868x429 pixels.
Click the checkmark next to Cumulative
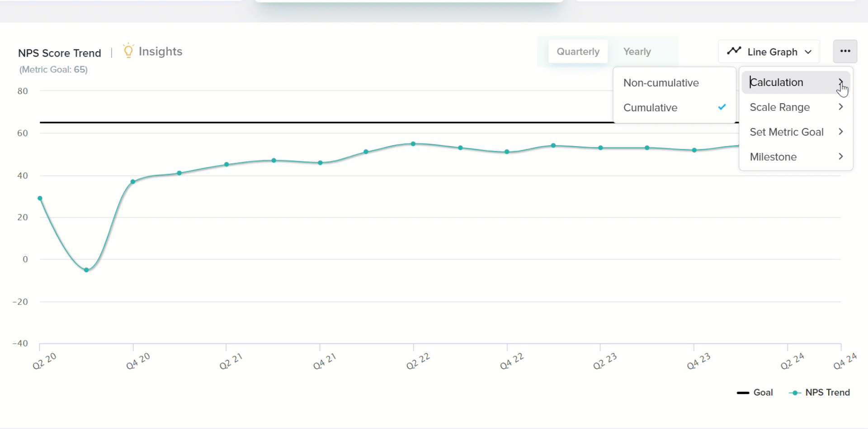pyautogui.click(x=722, y=107)
